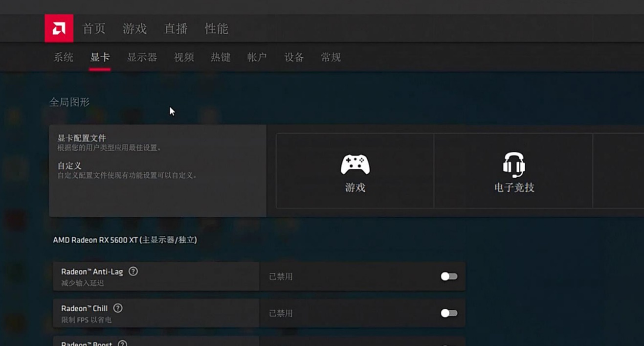
Task: Click the 减少输入延迟 description text
Action: pos(83,283)
